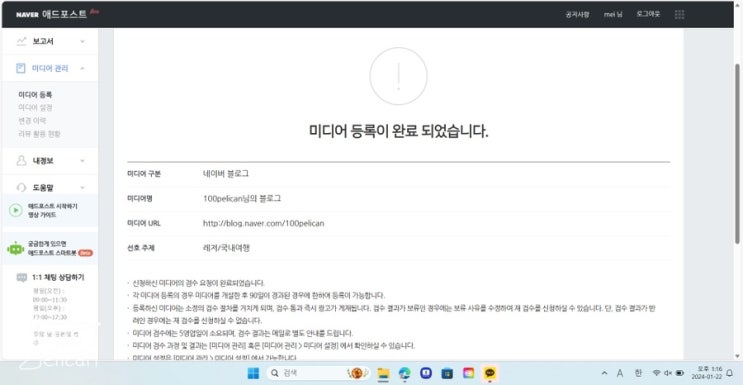Open 애드포스트 스마트봇 link
Image resolution: width=743 pixels, height=385 pixels.
50,248
